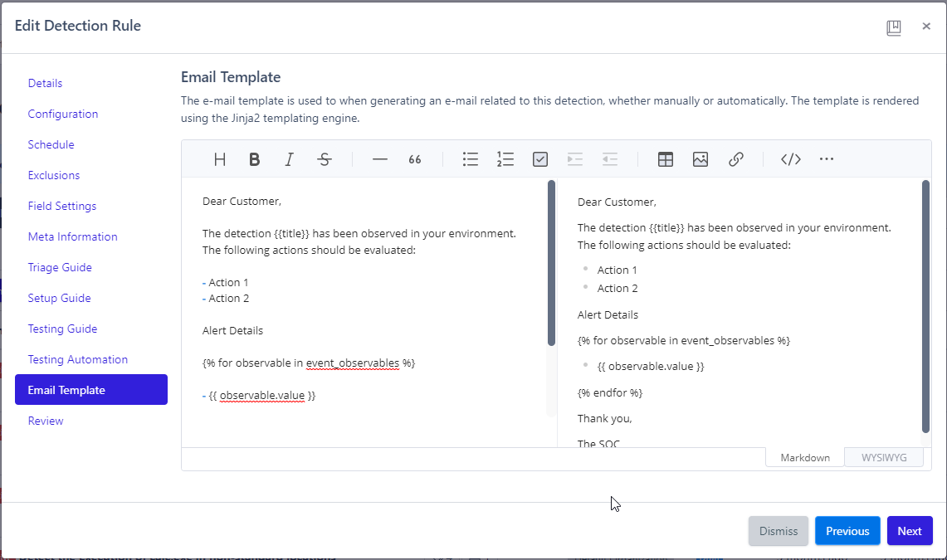This screenshot has height=560, width=947.
Task: Click the markdown editor scrollbar
Action: click(x=551, y=263)
